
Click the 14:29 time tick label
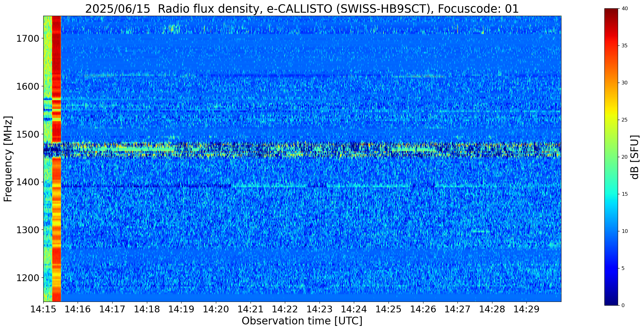coord(527,309)
